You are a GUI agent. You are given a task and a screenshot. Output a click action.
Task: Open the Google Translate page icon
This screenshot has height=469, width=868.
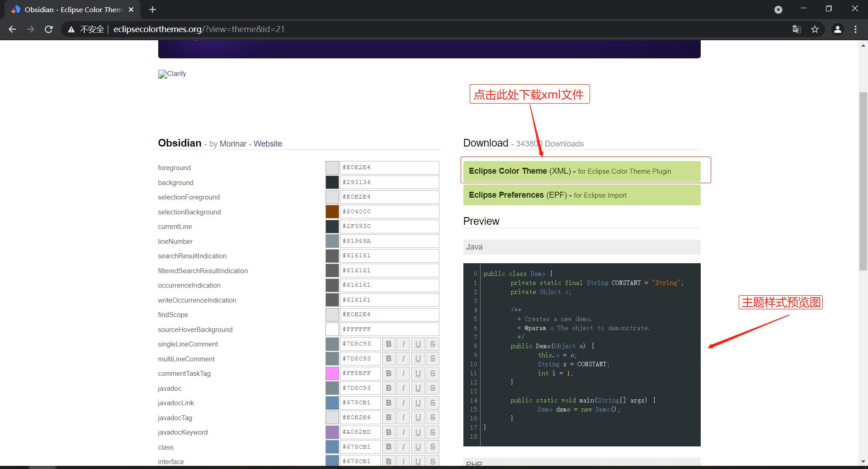point(797,29)
